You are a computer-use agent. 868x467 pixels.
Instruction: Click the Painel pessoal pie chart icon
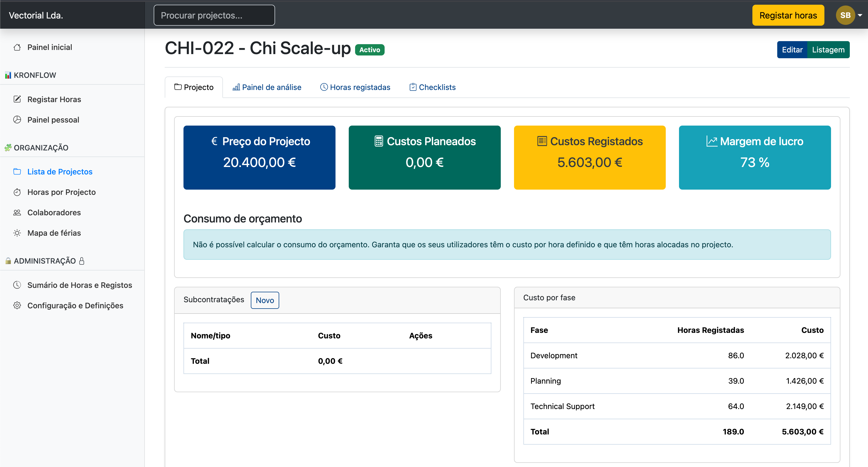pyautogui.click(x=18, y=120)
